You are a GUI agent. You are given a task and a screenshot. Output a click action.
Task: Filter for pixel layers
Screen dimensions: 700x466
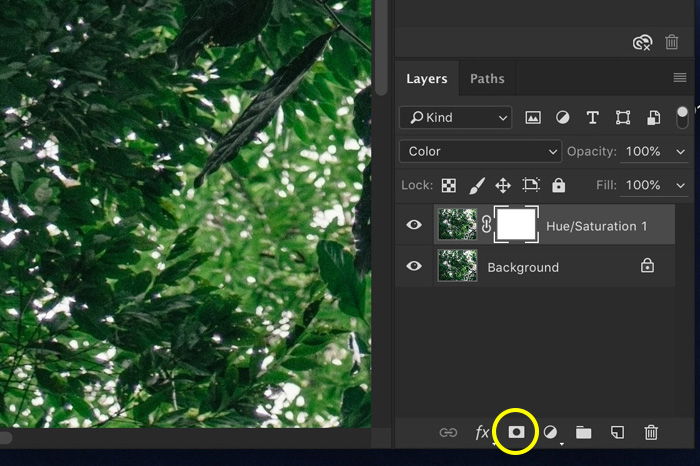click(533, 117)
